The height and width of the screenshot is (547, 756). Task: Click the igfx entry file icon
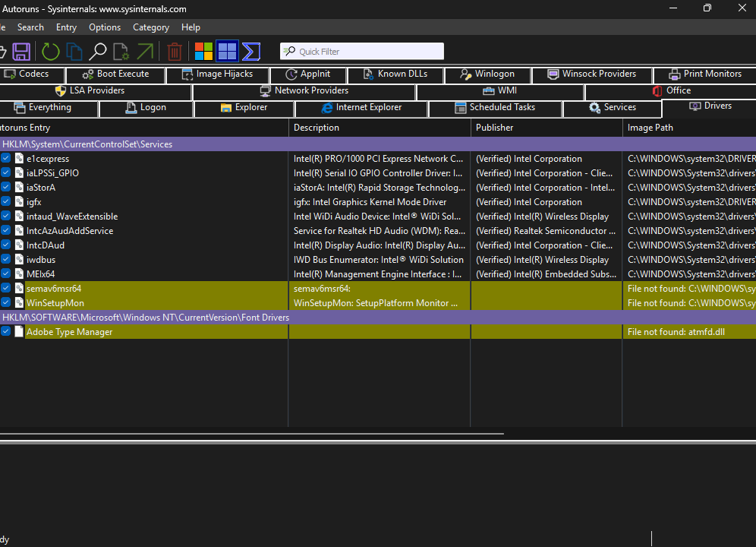19,202
